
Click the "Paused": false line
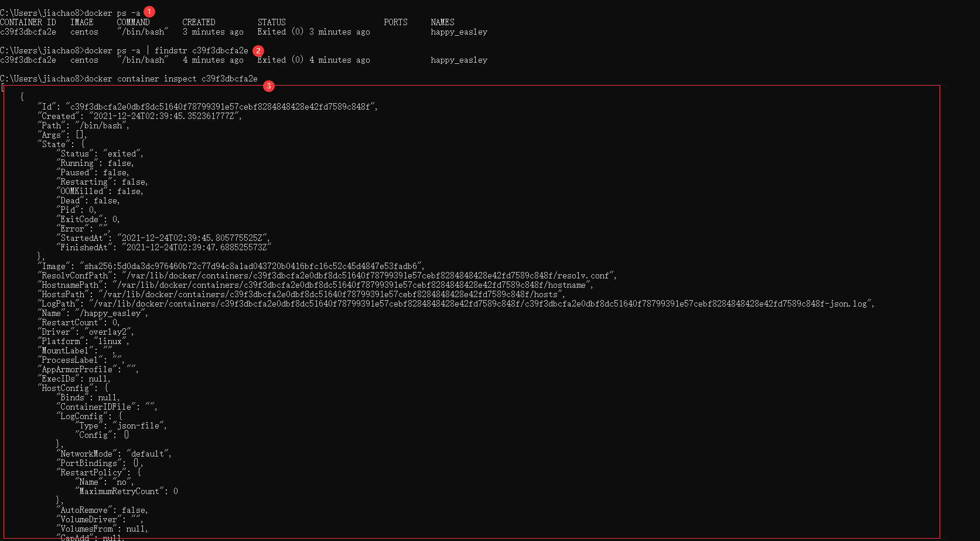tap(93, 172)
